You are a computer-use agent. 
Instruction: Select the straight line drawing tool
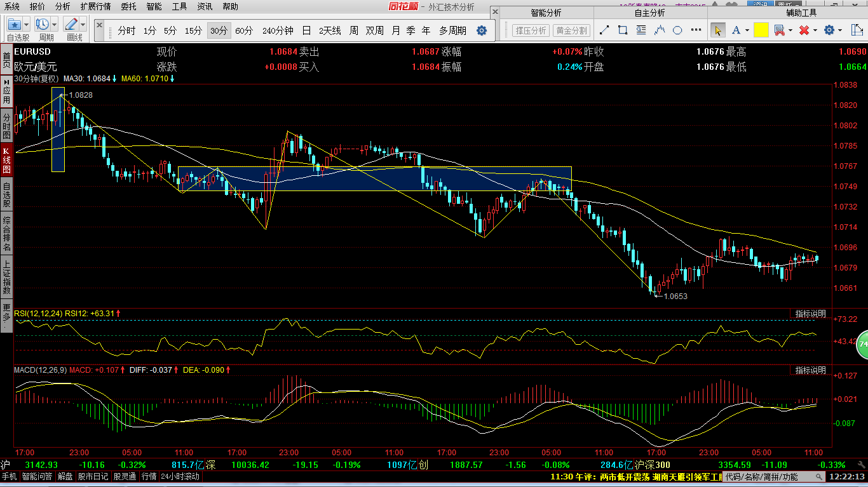point(604,30)
